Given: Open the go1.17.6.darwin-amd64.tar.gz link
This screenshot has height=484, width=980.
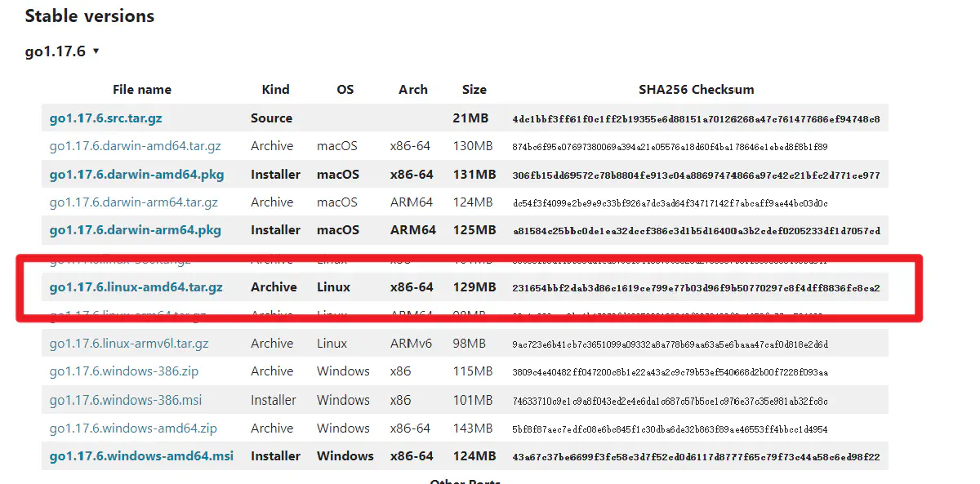Looking at the screenshot, I should (135, 147).
